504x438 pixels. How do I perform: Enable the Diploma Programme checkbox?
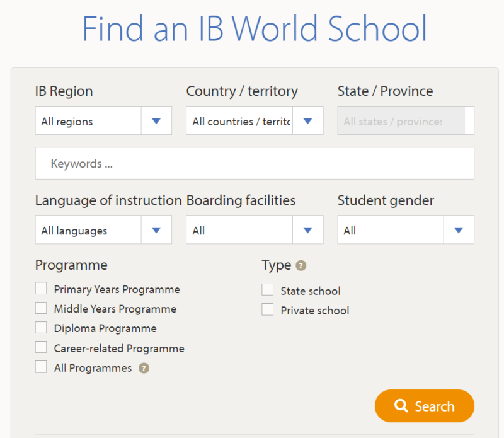click(x=41, y=328)
